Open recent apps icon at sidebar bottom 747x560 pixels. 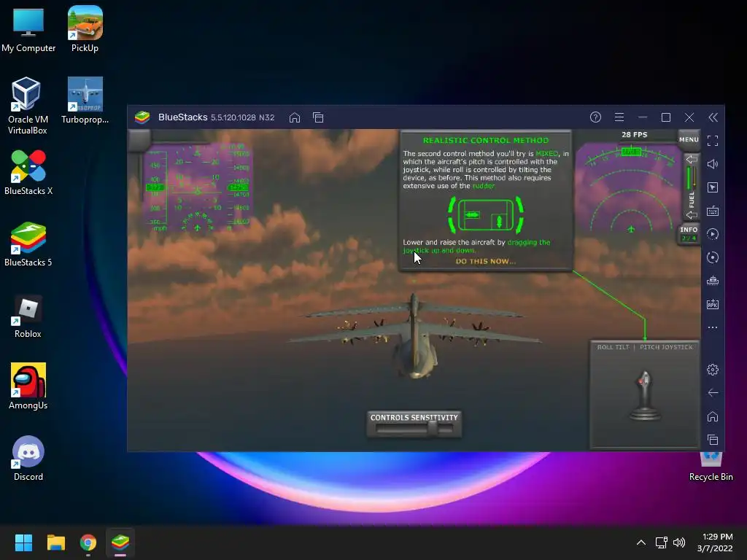tap(713, 440)
